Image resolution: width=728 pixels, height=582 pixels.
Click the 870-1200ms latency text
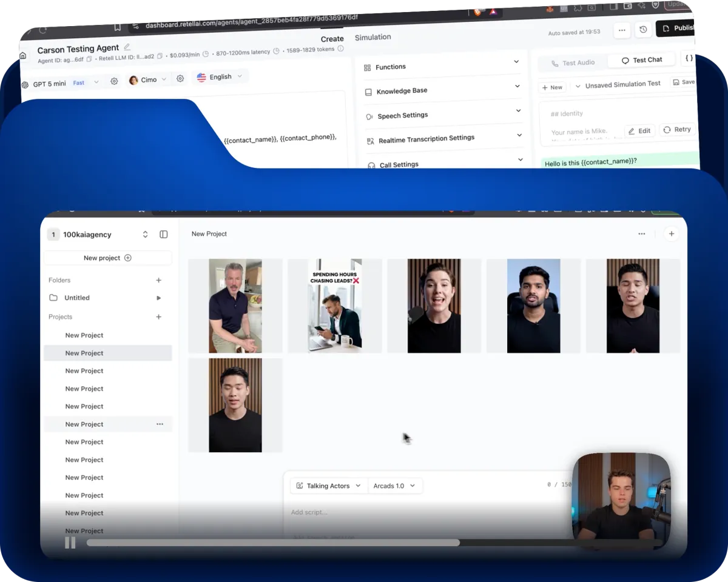coord(243,53)
